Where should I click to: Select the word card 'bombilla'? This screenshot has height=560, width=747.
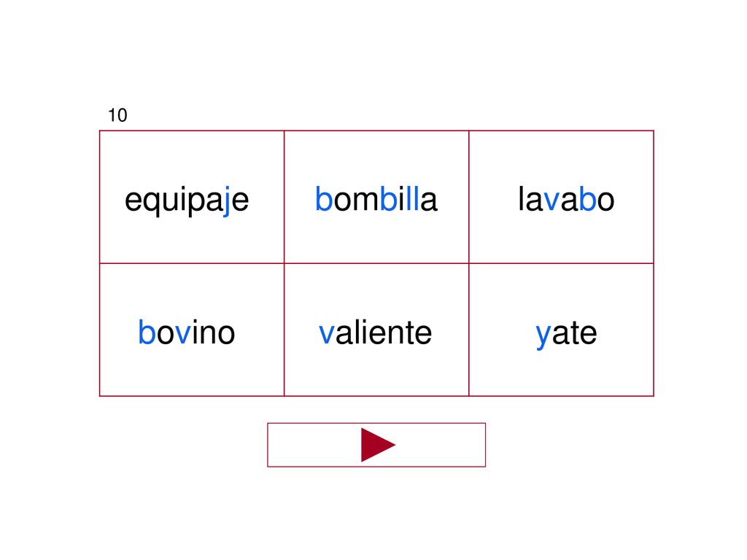tap(376, 197)
